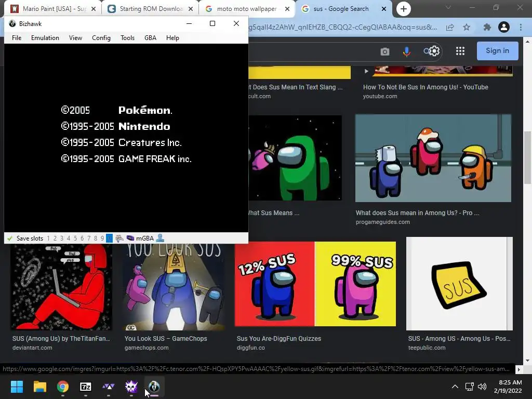The height and width of the screenshot is (399, 532).
Task: Open the Chrome profile avatar
Action: coord(504,27)
